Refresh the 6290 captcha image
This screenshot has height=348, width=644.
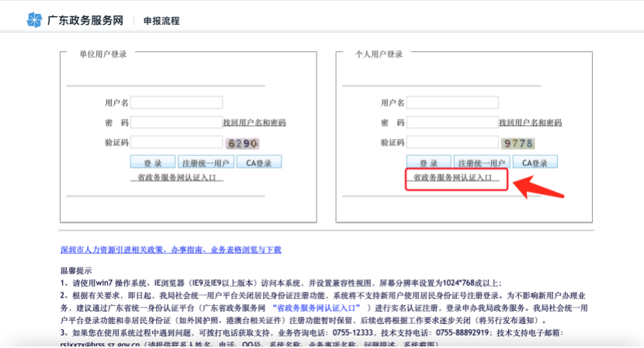click(x=242, y=143)
